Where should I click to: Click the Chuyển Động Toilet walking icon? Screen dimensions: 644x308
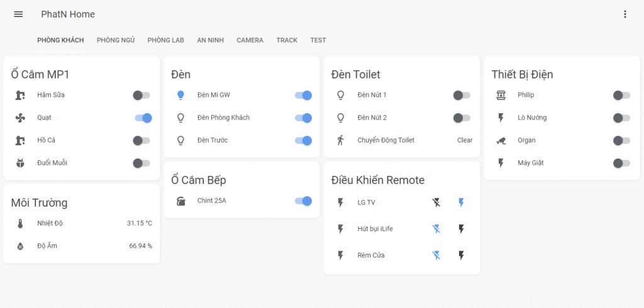[340, 140]
